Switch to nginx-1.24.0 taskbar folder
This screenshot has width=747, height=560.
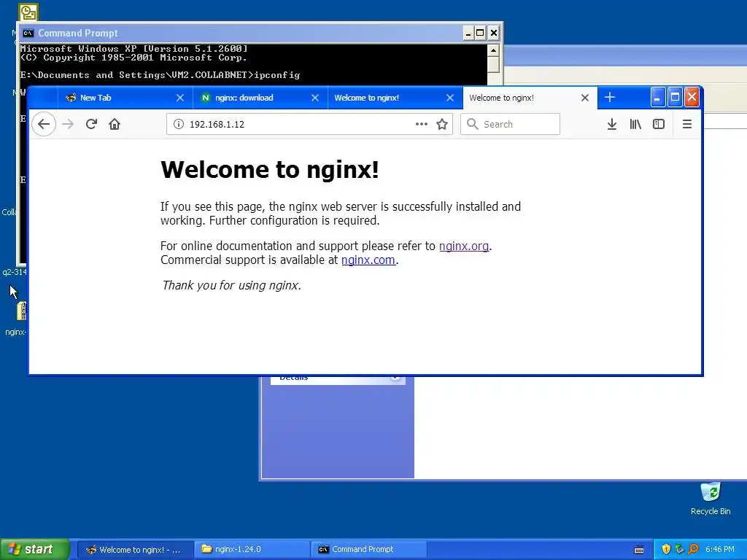252,550
